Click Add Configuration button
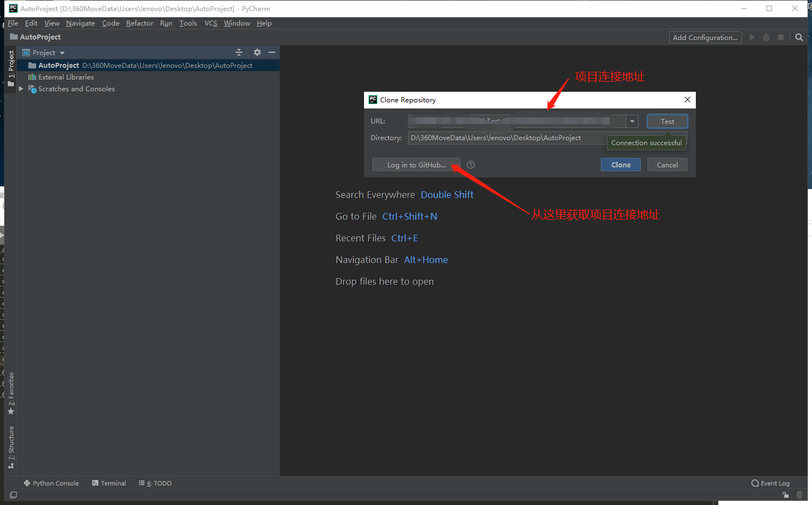This screenshot has height=505, width=812. click(705, 37)
